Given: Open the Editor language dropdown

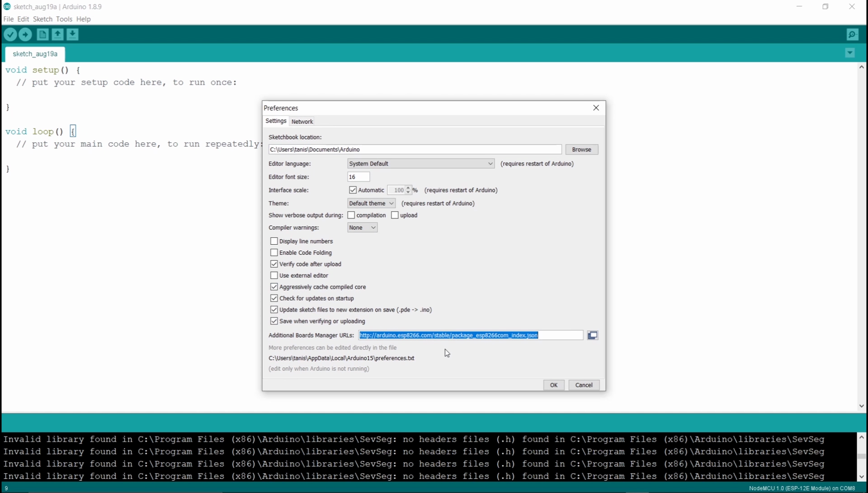Looking at the screenshot, I should pos(420,164).
